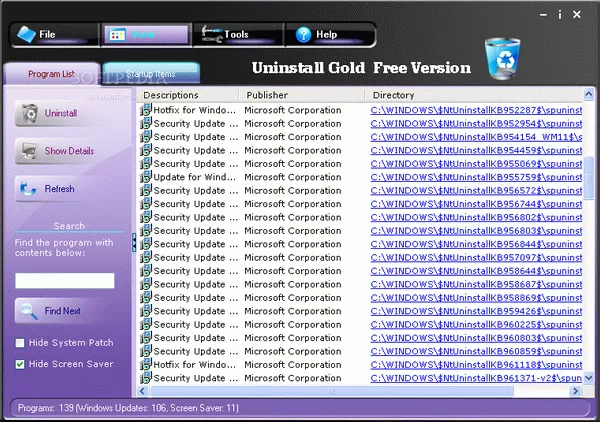
Task: Click the horizontal scrollbar right arrow
Action: (575, 391)
